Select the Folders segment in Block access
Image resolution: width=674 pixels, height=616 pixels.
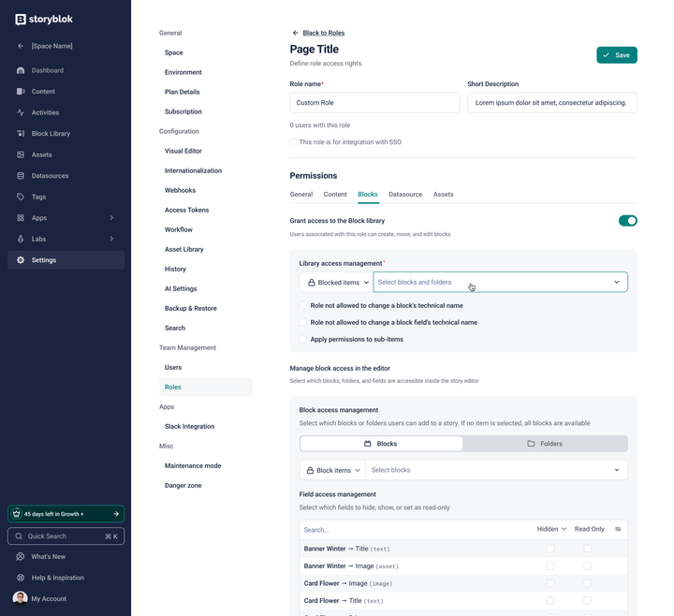[545, 444]
